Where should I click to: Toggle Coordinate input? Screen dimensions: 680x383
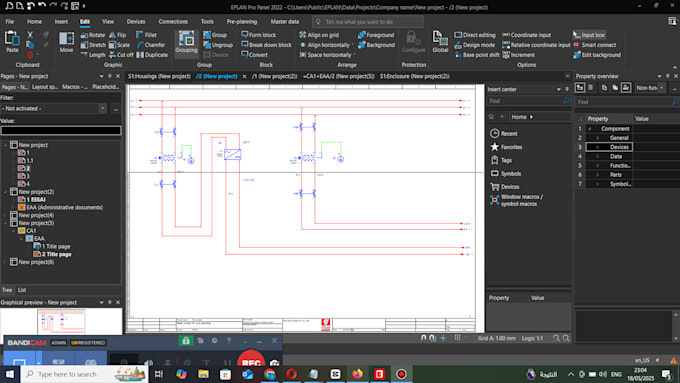pyautogui.click(x=526, y=35)
